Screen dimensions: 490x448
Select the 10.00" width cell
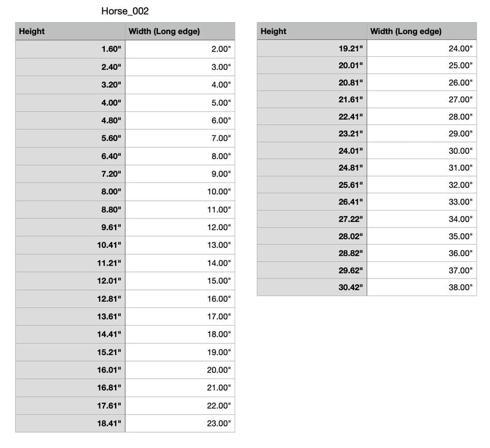(x=180, y=192)
